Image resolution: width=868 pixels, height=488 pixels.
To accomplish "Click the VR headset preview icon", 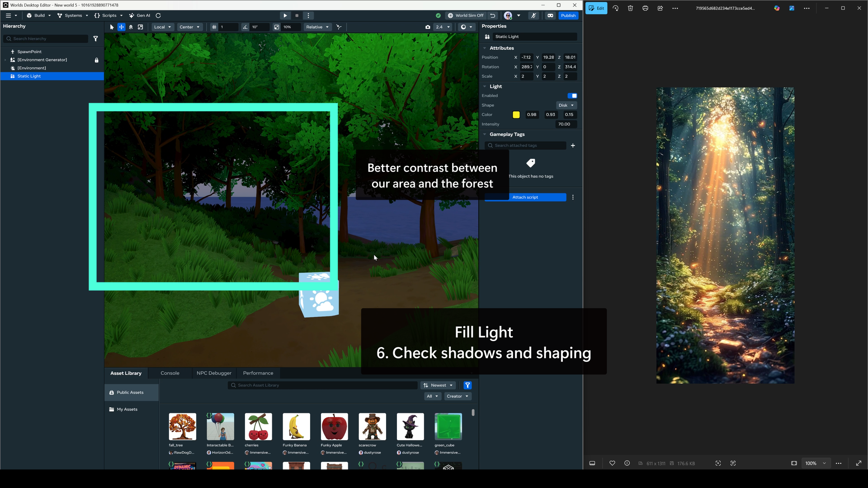I will [x=550, y=15].
